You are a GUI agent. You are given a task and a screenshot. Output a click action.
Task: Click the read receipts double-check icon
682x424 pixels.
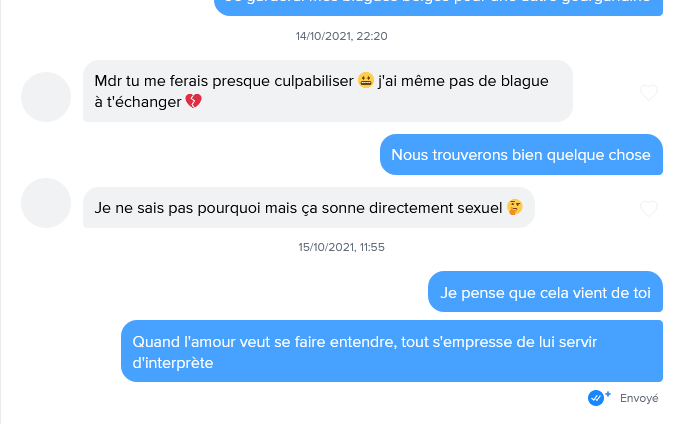pyautogui.click(x=599, y=397)
